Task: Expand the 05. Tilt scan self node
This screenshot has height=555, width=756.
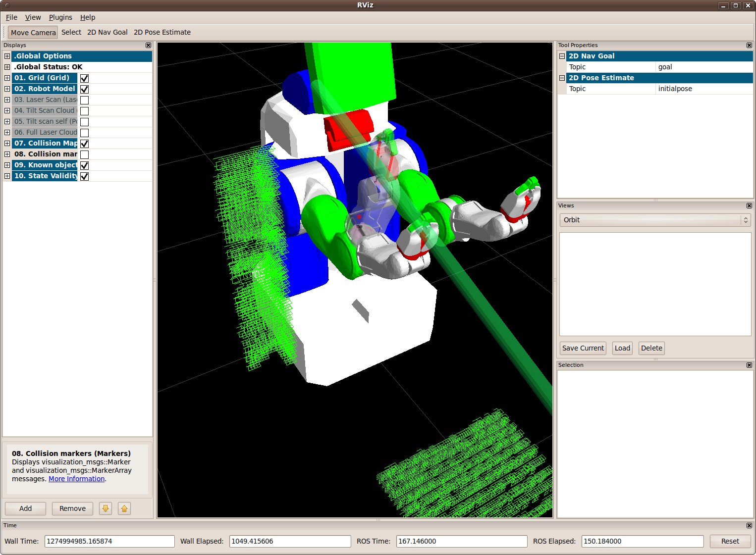Action: pos(7,121)
